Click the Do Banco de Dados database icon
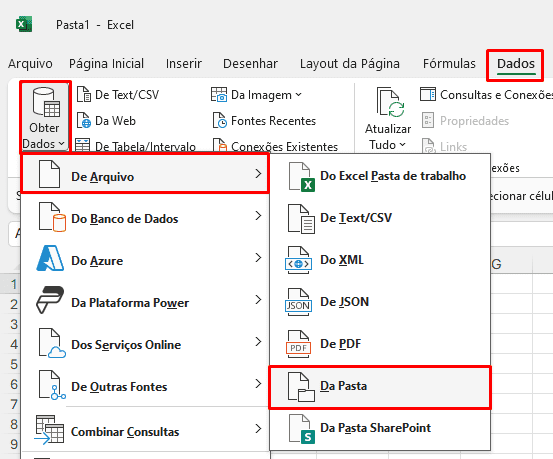 click(x=52, y=217)
